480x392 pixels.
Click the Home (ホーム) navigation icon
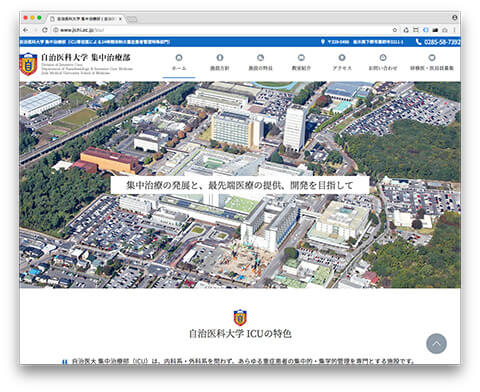coord(179,58)
